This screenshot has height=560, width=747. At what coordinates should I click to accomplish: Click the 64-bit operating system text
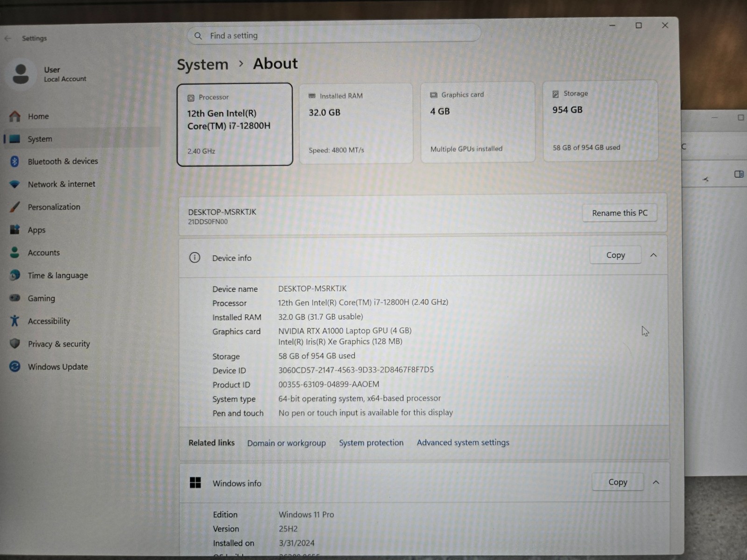tap(359, 399)
